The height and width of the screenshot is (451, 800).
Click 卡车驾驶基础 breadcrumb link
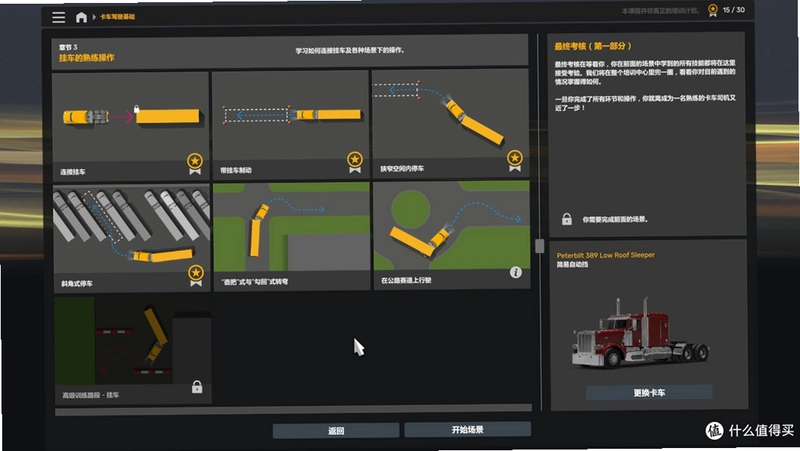click(x=117, y=17)
